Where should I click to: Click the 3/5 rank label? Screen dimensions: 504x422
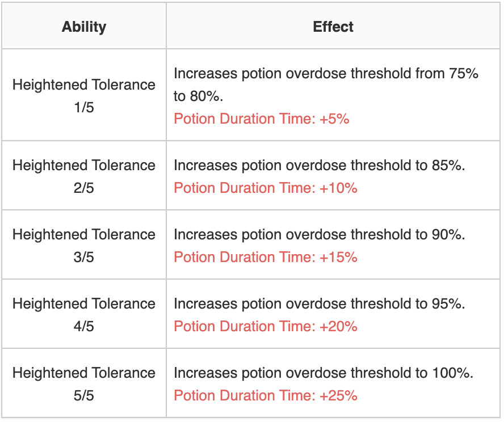pyautogui.click(x=84, y=257)
